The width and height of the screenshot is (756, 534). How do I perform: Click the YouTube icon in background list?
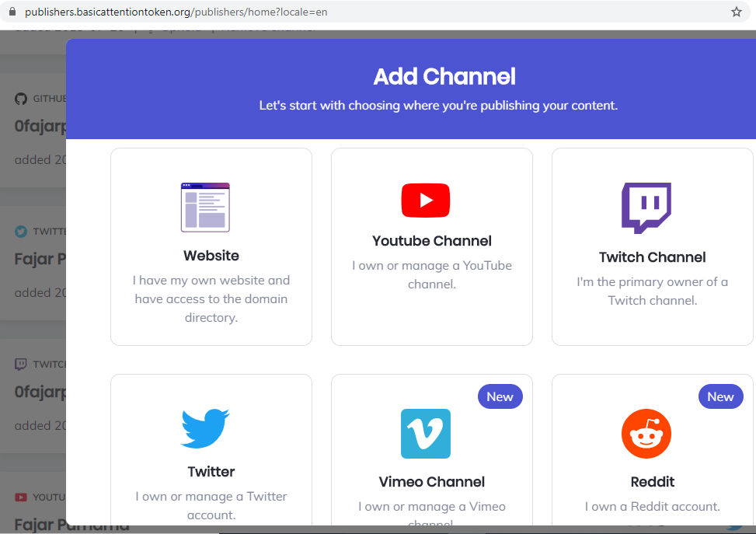(21, 497)
